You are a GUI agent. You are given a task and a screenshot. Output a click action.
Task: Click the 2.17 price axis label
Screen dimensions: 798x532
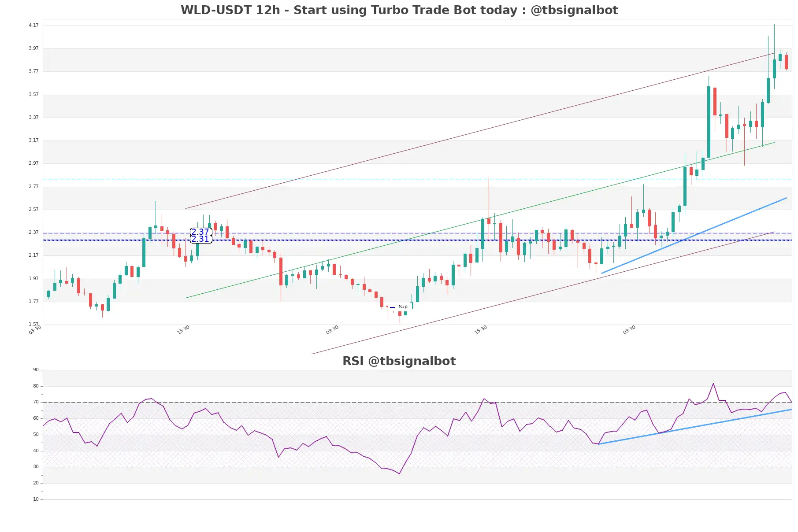[33, 255]
